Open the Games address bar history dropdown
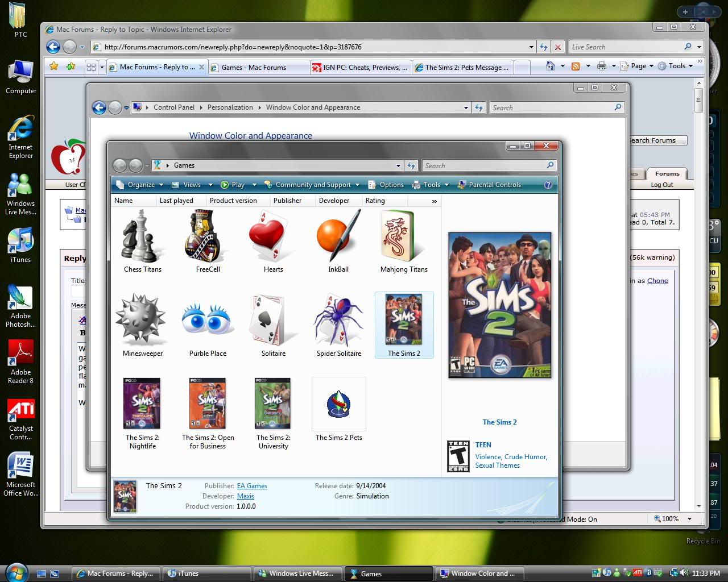 (398, 165)
